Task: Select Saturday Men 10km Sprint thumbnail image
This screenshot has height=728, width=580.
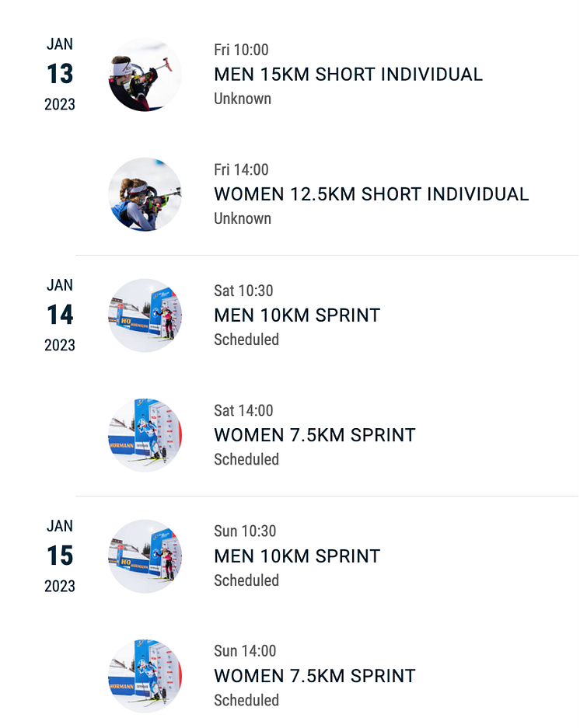Action: tap(145, 315)
